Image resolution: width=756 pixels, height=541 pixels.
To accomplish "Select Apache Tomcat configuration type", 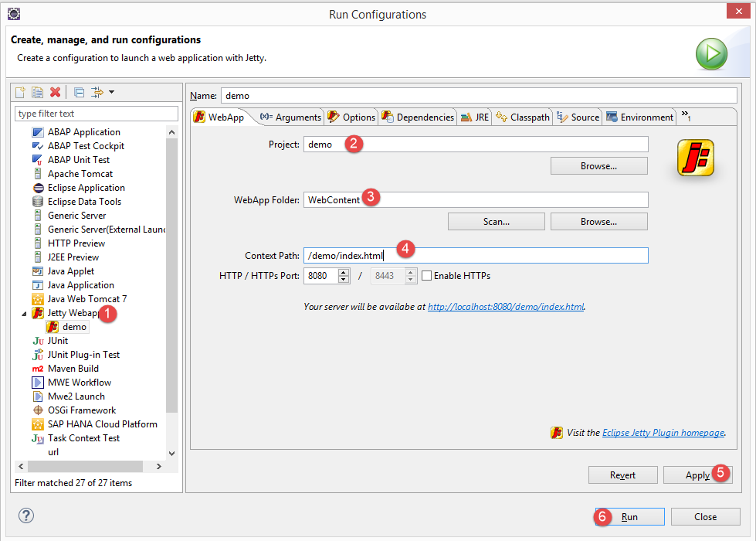I will pyautogui.click(x=80, y=174).
